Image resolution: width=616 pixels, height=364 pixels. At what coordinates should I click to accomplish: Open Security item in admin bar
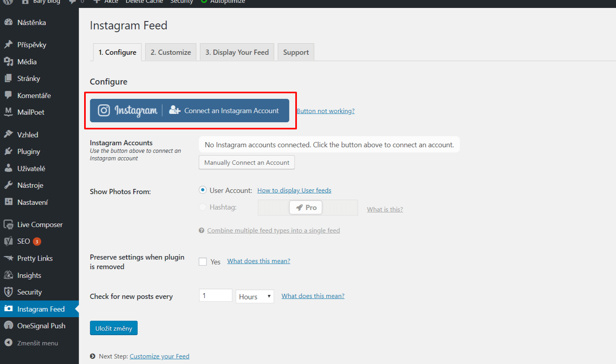tap(182, 2)
